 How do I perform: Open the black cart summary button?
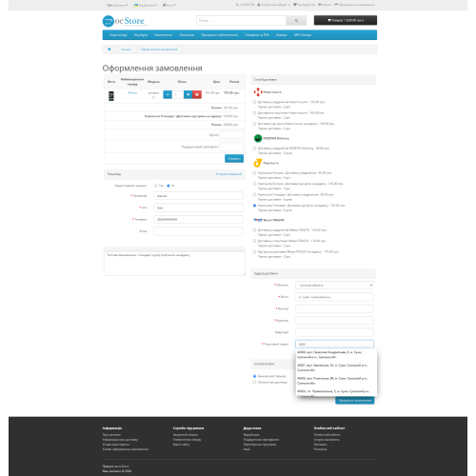pos(346,20)
